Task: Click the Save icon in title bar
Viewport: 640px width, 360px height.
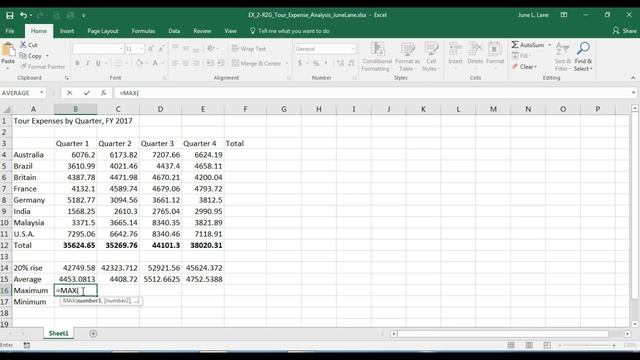Action: 10,15
